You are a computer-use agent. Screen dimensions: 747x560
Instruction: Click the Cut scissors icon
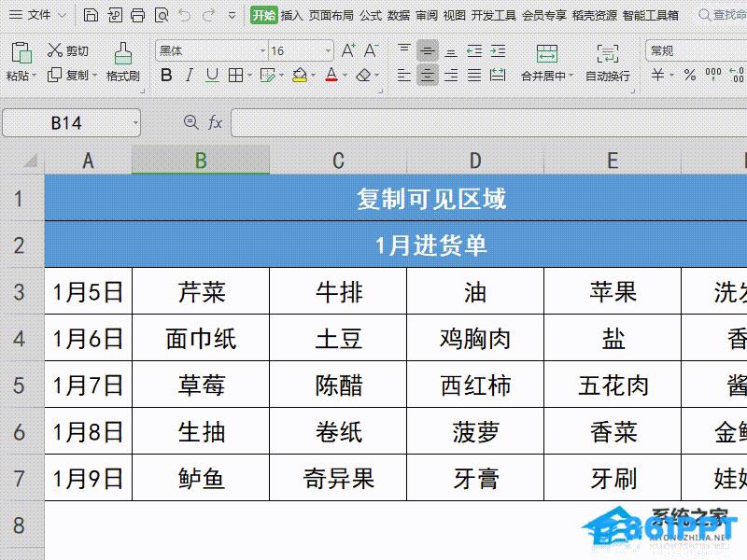click(x=55, y=50)
